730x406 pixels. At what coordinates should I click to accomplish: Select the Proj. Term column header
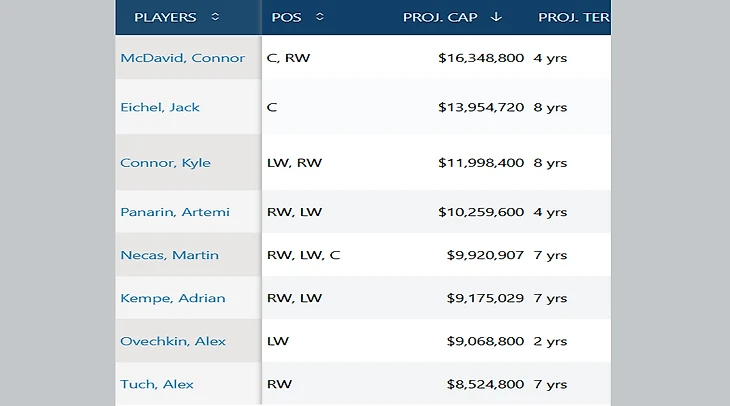[573, 17]
